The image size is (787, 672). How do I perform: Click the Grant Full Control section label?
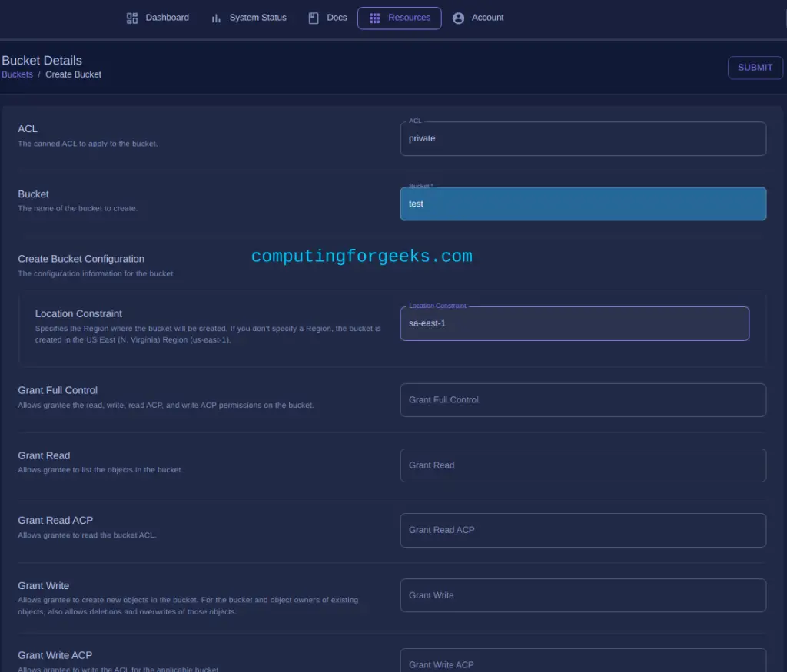point(58,390)
